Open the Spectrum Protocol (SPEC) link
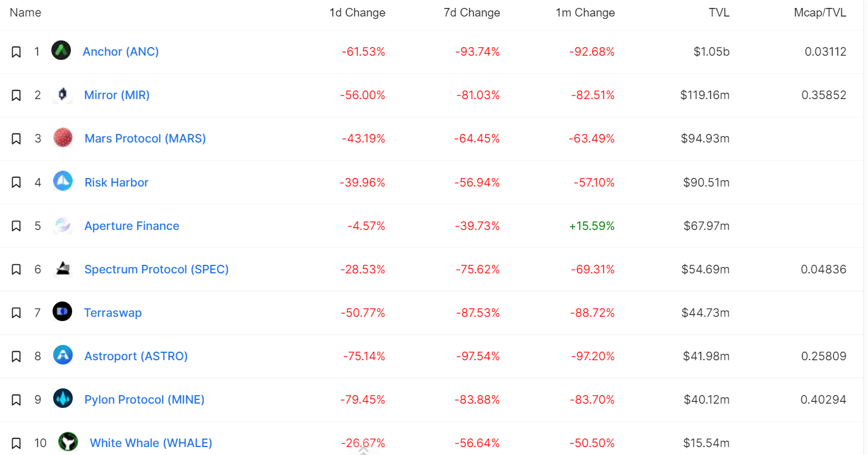868x455 pixels. pos(156,269)
